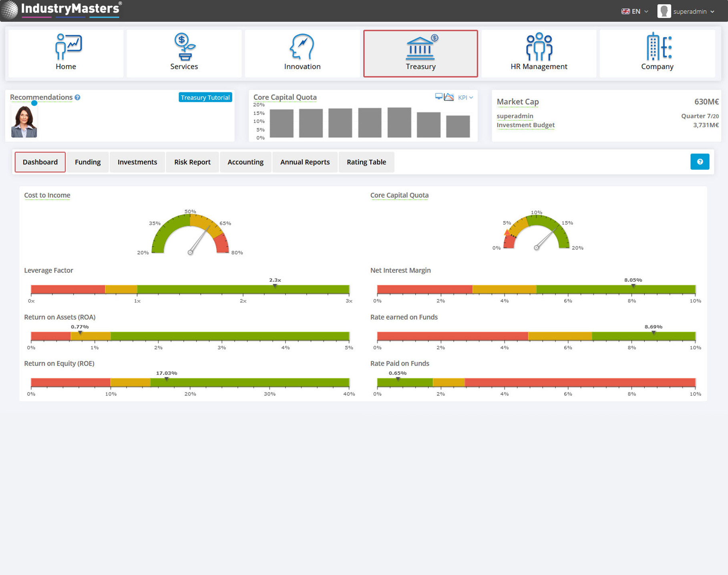Click the advisor portrait thumbnail
Image resolution: width=728 pixels, height=575 pixels.
tap(24, 122)
